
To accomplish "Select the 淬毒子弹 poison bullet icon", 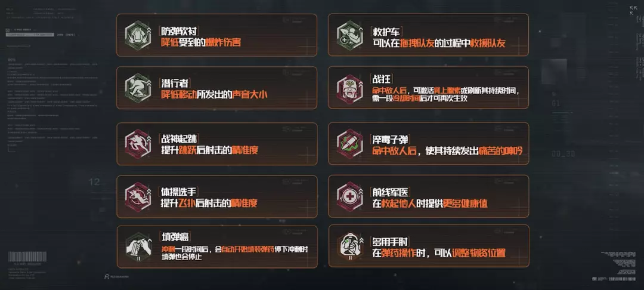I will (349, 144).
